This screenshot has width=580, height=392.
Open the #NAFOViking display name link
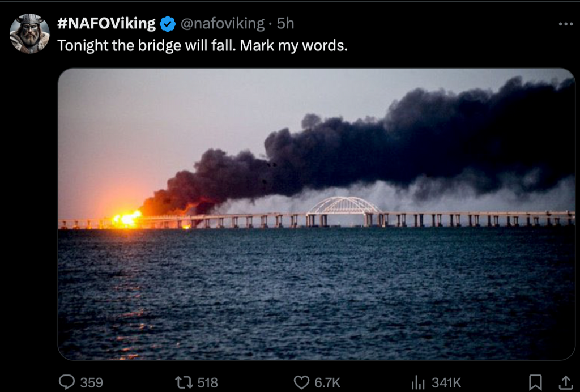tap(106, 24)
